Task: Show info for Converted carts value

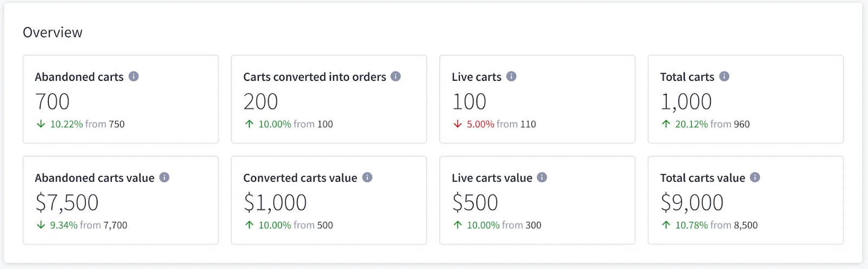Action: click(367, 177)
